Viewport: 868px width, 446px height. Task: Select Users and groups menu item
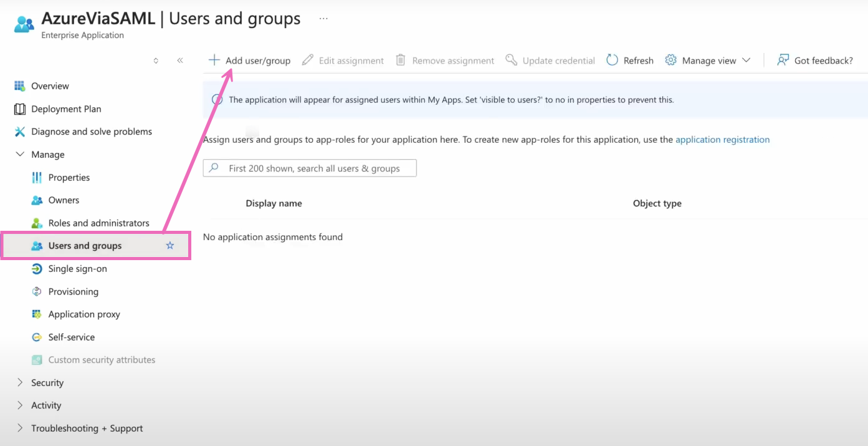[95, 246]
